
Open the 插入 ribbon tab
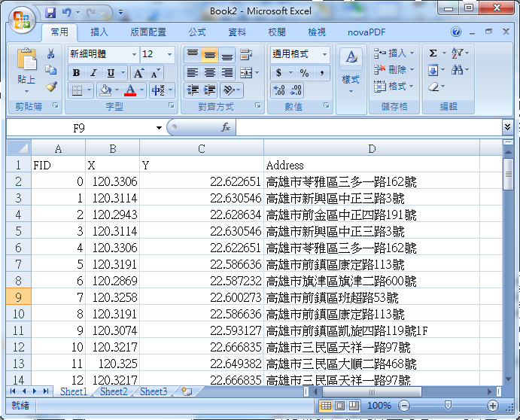(x=99, y=32)
